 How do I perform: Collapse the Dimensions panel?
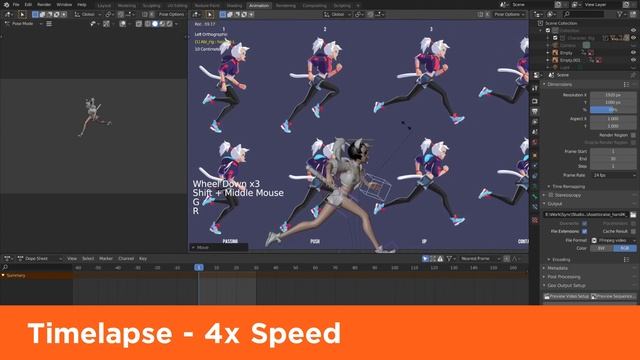559,84
